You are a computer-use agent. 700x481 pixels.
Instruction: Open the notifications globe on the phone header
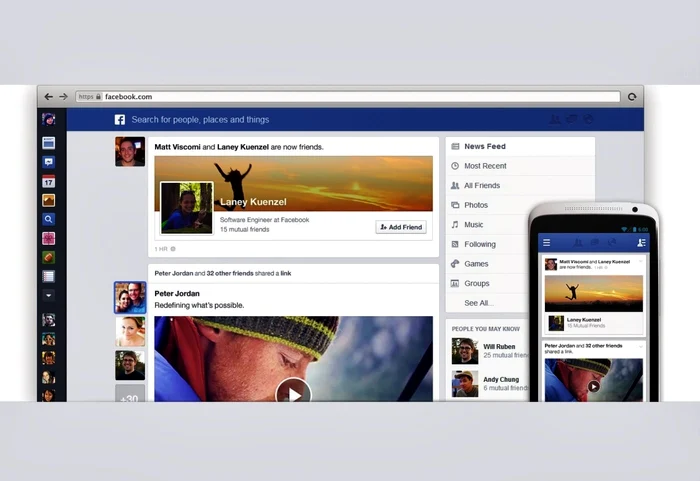[x=612, y=243]
